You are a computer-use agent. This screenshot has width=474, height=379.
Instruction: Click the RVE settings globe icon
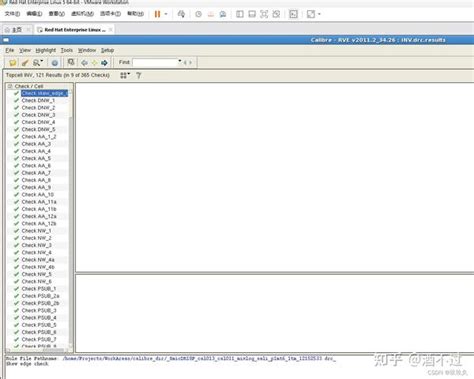click(x=55, y=63)
